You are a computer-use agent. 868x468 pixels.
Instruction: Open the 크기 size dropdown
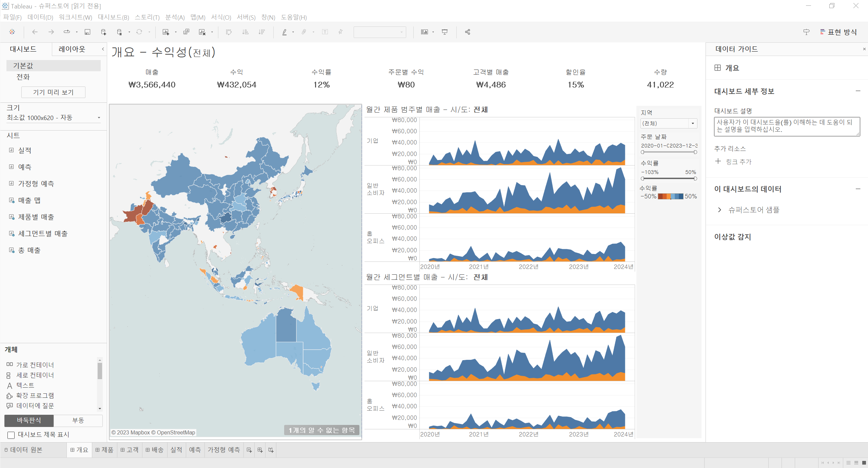point(99,118)
